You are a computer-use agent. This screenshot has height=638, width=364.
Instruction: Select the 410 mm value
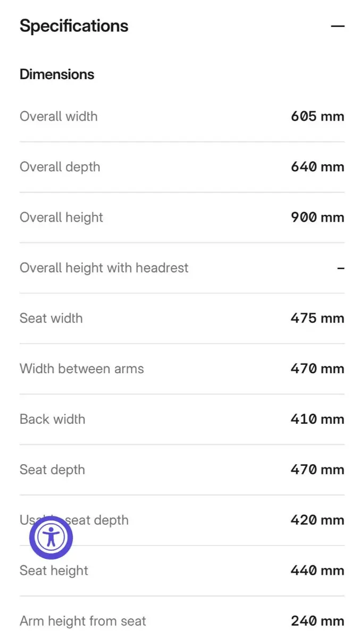(317, 419)
